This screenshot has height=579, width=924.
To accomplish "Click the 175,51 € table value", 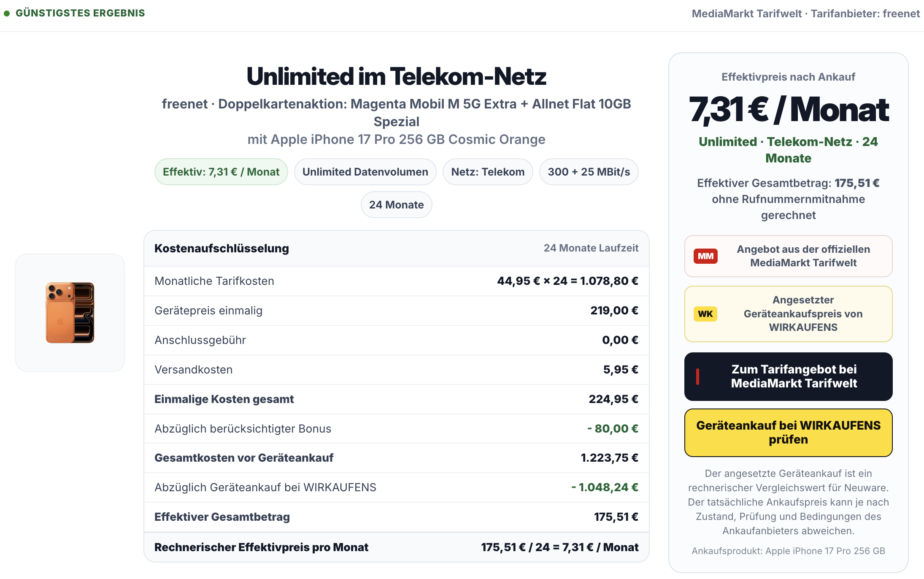I will [x=616, y=517].
